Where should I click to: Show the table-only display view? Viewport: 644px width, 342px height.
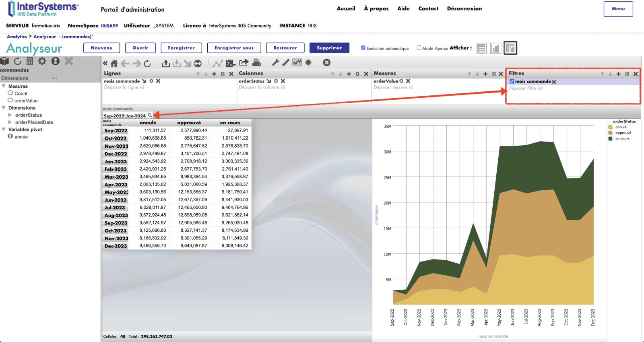(x=481, y=48)
